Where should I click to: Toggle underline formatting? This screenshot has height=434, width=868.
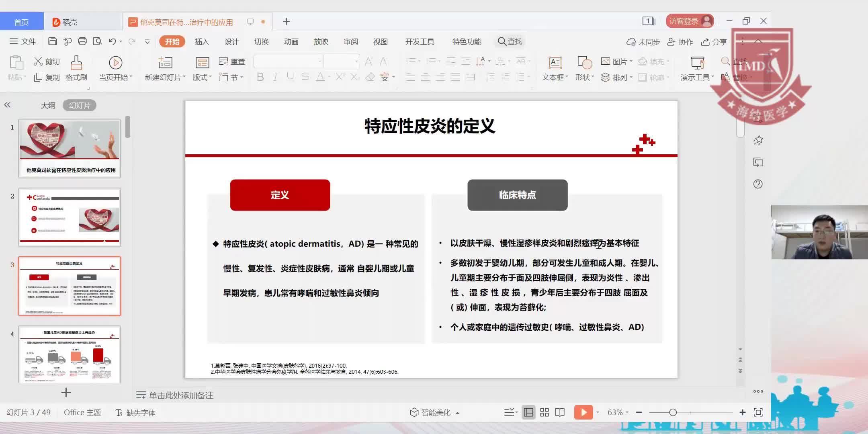click(x=291, y=77)
